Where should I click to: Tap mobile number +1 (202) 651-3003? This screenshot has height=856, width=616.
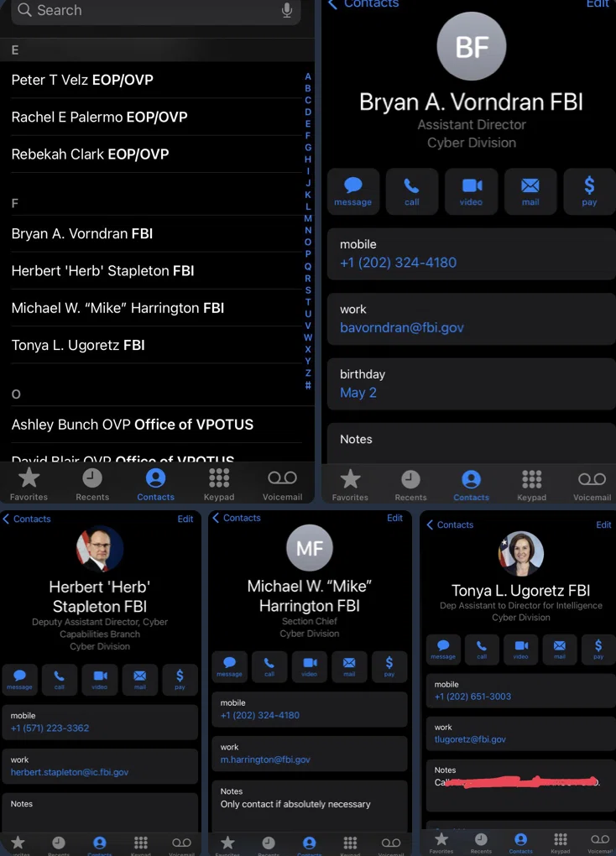point(473,697)
